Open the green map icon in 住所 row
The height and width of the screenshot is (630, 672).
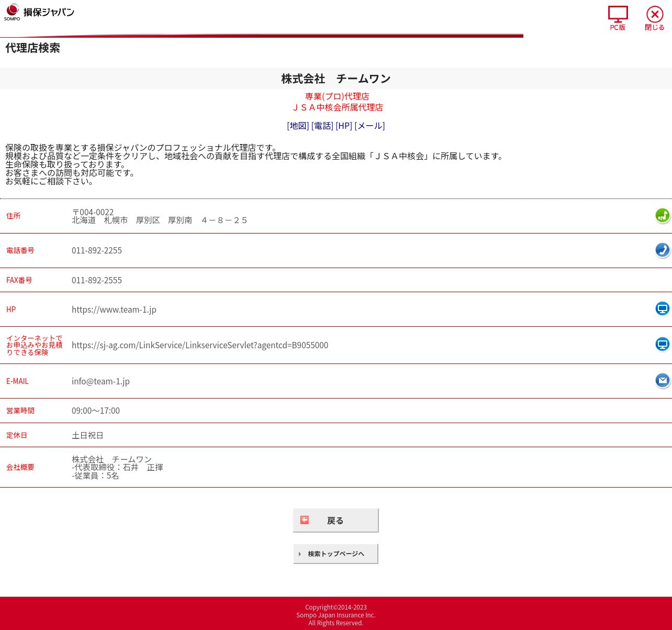(663, 215)
